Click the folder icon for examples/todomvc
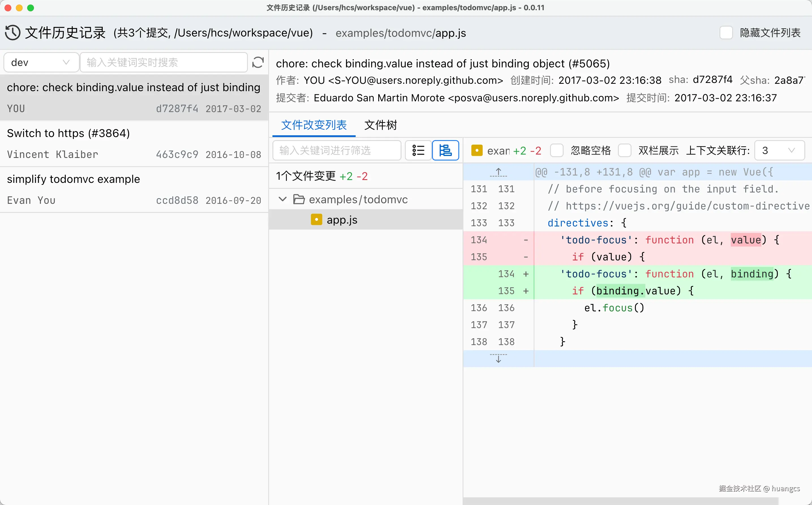The image size is (812, 505). tap(299, 199)
